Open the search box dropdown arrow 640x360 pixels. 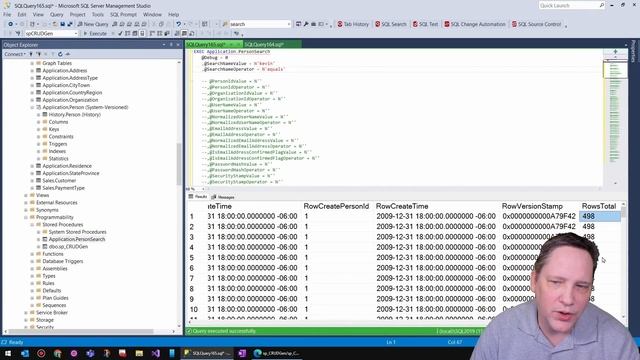(x=289, y=24)
